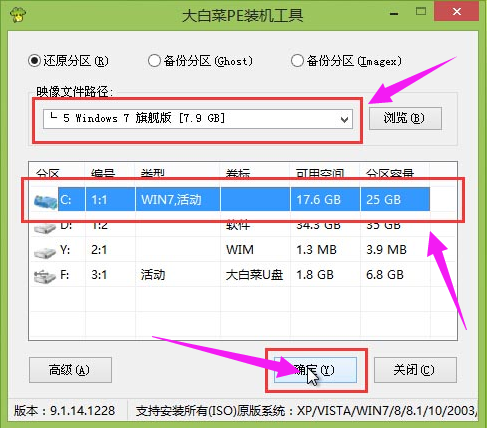Click the C: drive partition icon
This screenshot has height=428, width=487.
click(x=45, y=202)
